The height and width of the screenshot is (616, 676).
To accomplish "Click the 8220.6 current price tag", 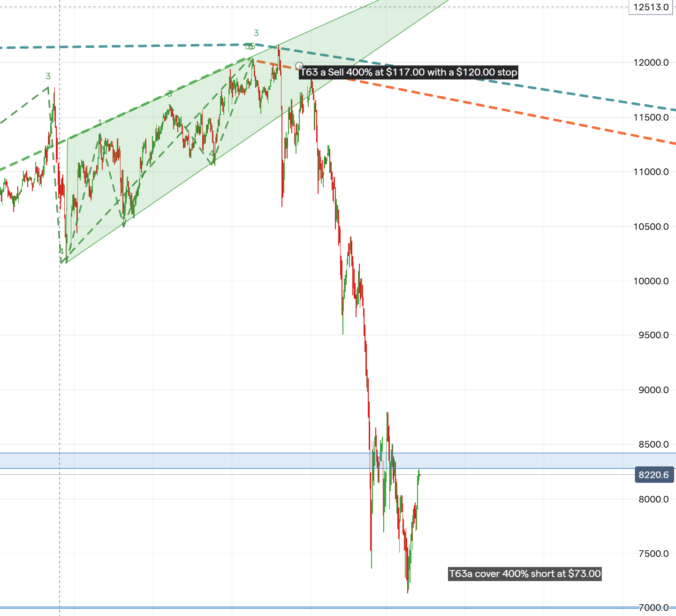I will [x=653, y=475].
